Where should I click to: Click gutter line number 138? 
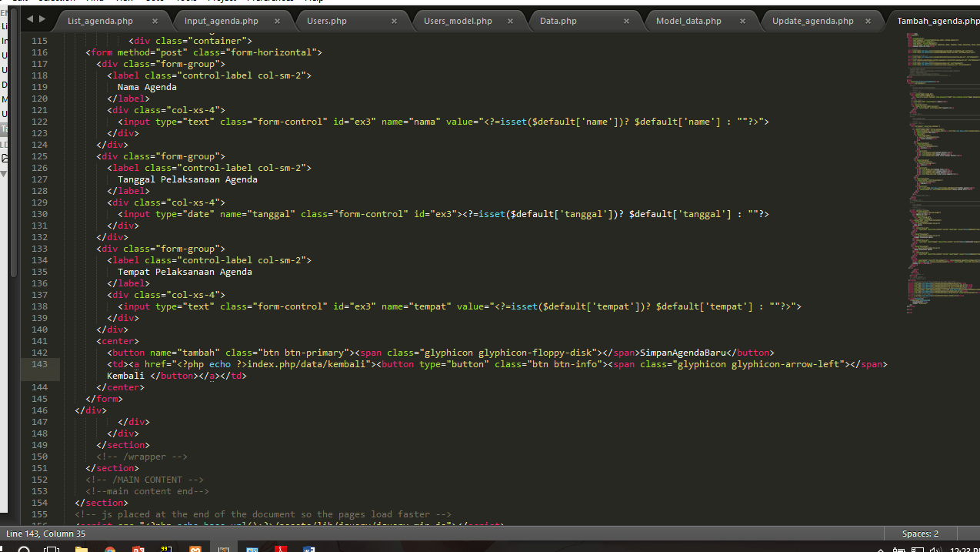39,306
